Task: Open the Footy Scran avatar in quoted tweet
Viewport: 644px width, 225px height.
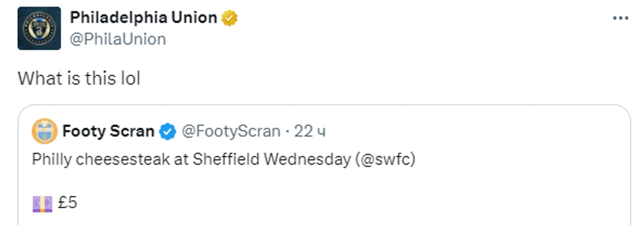Action: (x=45, y=131)
